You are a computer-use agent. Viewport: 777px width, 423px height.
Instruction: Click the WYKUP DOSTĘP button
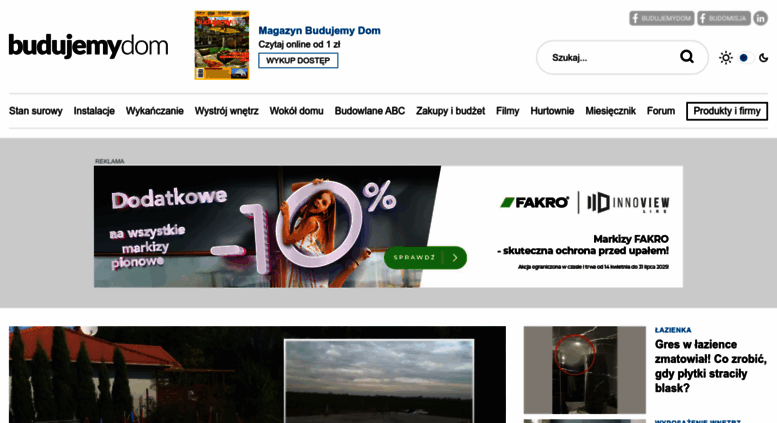(x=298, y=60)
